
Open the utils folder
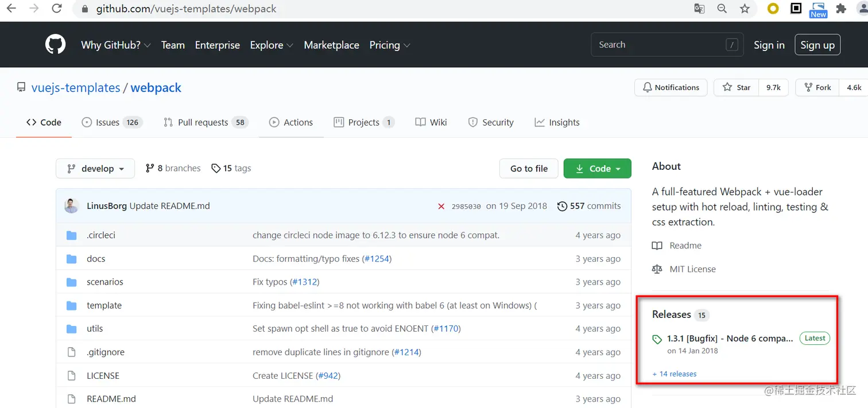click(95, 329)
